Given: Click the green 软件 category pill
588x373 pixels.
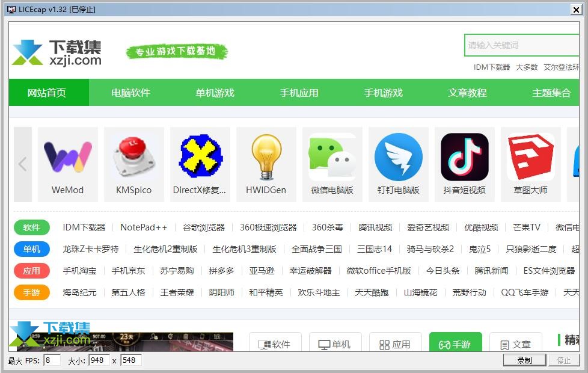Looking at the screenshot, I should (32, 227).
